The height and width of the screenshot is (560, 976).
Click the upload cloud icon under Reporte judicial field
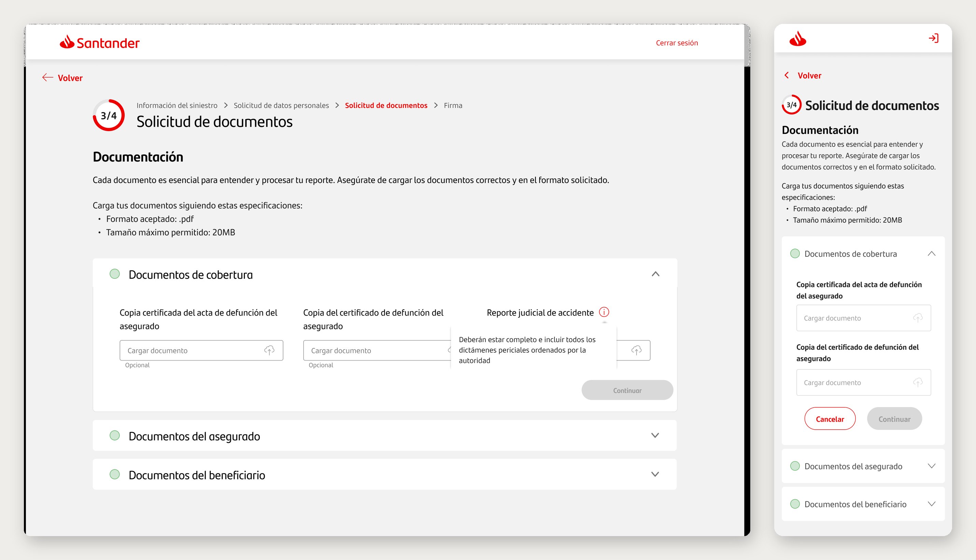637,350
